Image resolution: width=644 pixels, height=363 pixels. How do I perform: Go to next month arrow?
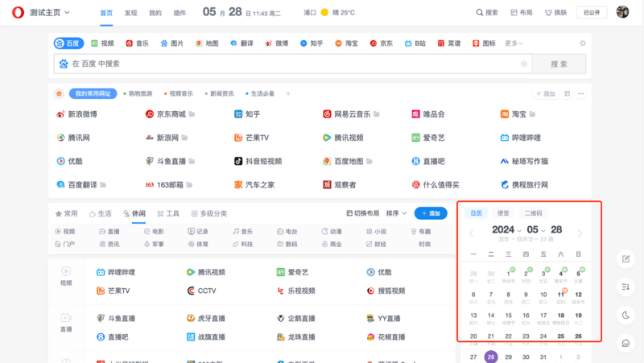pyautogui.click(x=580, y=233)
